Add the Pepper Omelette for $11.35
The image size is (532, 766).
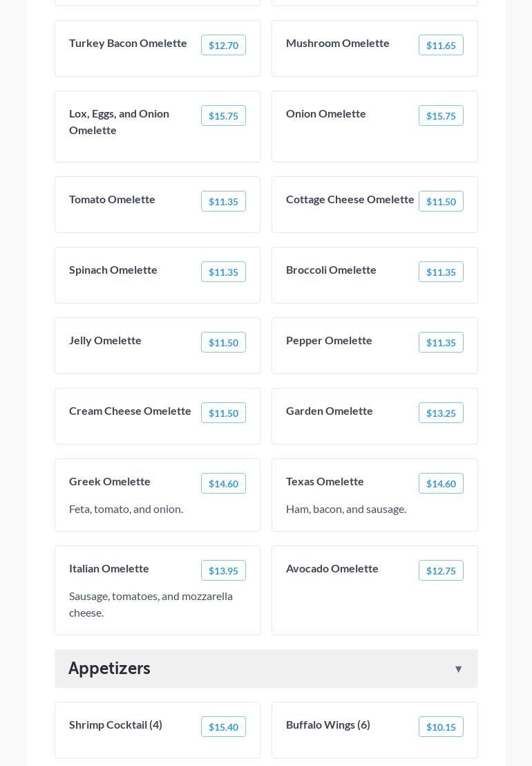pyautogui.click(x=441, y=343)
